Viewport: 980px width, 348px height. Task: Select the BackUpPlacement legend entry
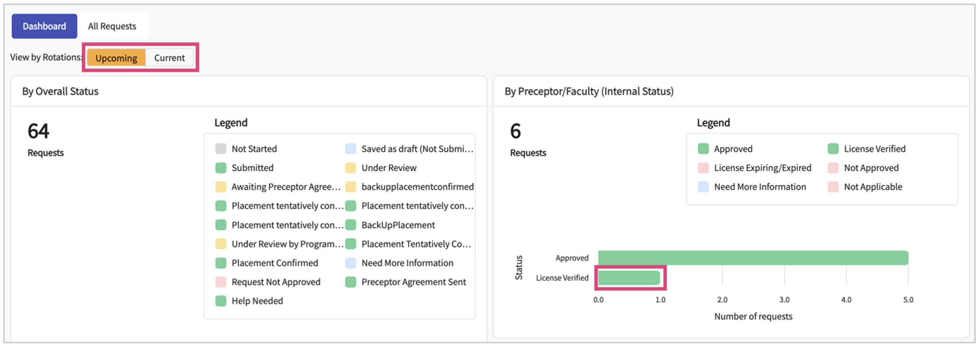point(398,225)
